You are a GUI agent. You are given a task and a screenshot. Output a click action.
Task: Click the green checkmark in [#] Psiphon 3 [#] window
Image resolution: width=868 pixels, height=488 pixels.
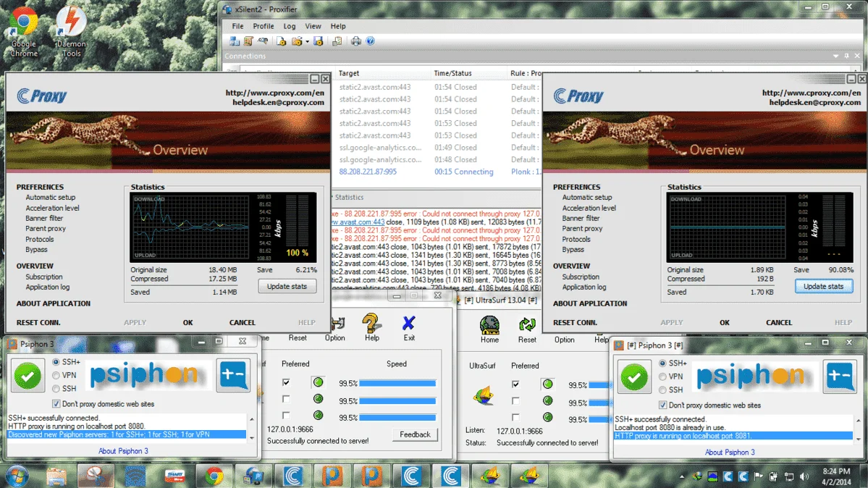point(634,377)
